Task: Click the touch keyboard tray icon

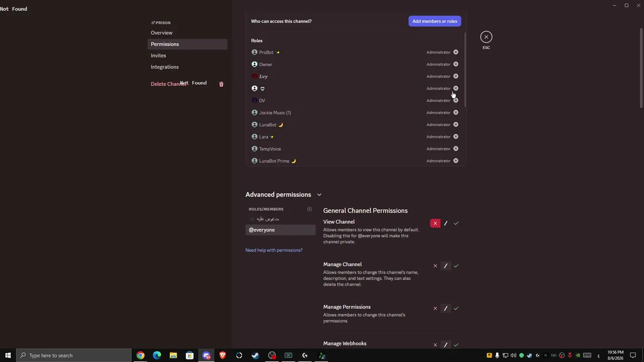Action: tap(587, 355)
